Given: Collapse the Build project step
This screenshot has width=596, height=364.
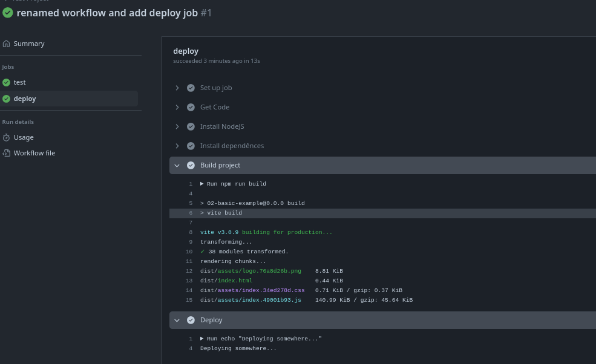Looking at the screenshot, I should coord(177,165).
